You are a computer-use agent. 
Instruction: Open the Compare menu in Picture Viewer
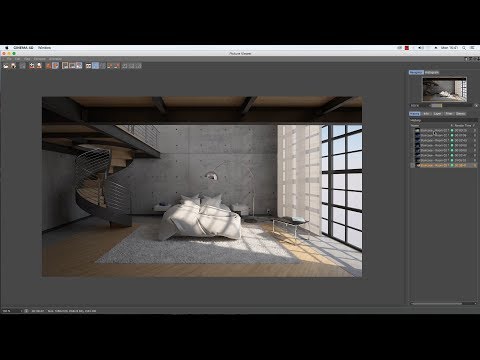point(39,59)
